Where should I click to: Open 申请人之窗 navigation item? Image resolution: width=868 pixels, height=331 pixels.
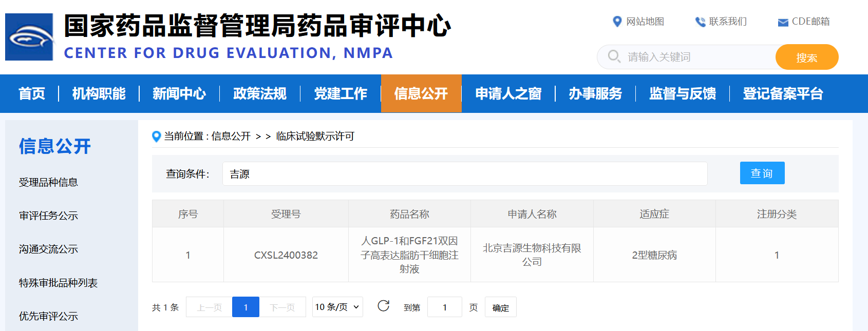508,93
